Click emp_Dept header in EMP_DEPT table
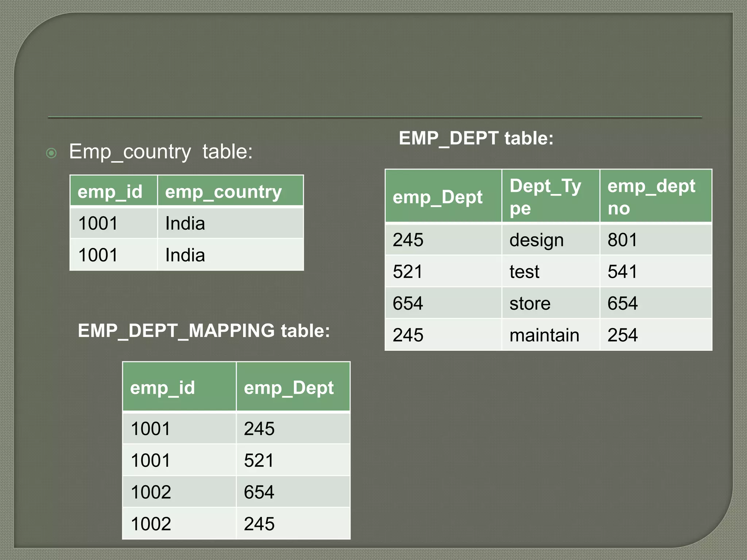This screenshot has width=747, height=560. (444, 196)
